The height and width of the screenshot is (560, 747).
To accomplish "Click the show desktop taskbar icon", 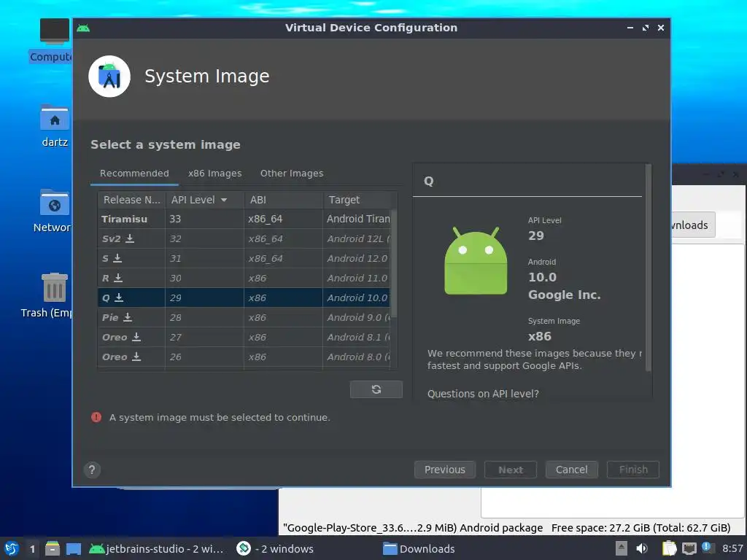I will click(x=74, y=548).
